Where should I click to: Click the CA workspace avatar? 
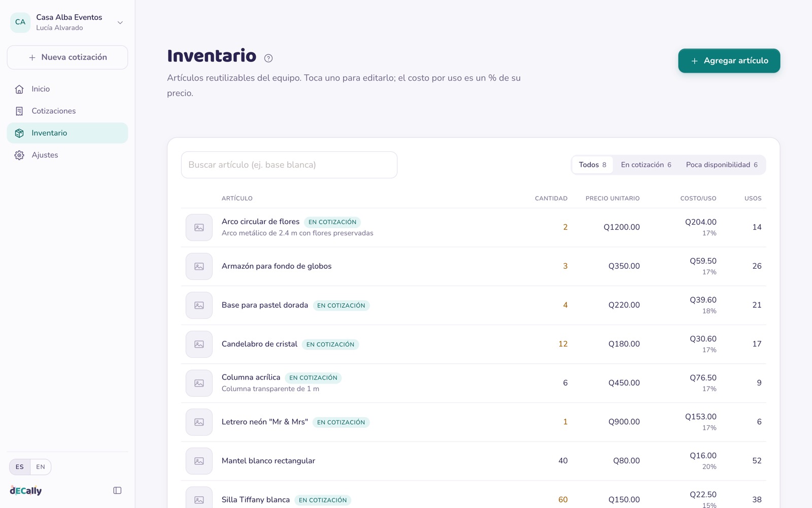pos(20,22)
